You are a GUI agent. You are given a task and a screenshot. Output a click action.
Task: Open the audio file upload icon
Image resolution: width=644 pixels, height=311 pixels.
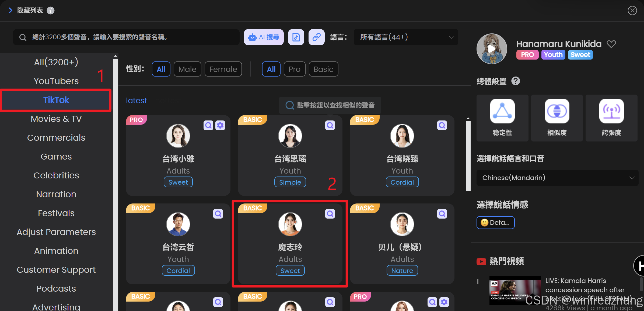(x=296, y=37)
